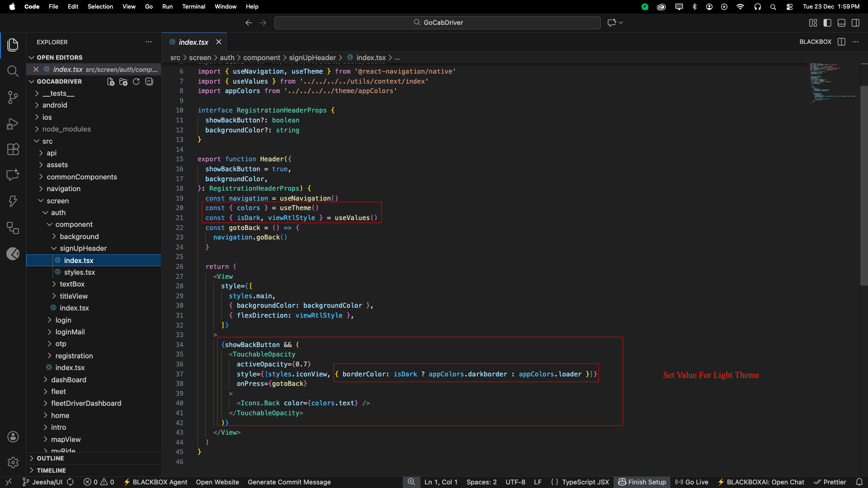Toggle primary side bar visibility
This screenshot has width=868, height=488.
[827, 23]
